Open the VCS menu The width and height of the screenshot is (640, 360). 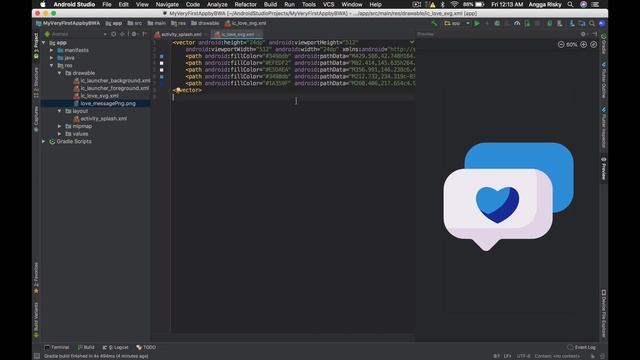(329, 4)
